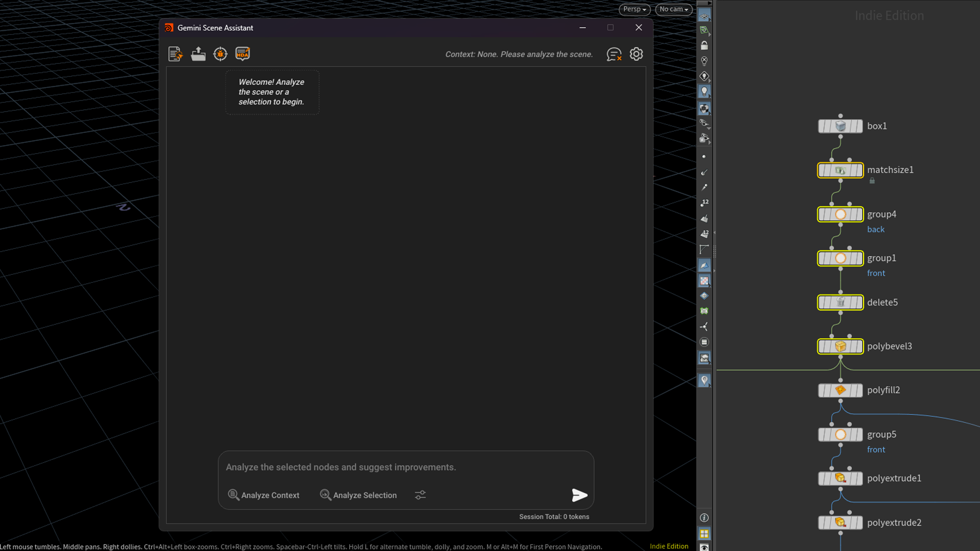
Task: Toggle the headlight bulb display option
Action: click(704, 92)
